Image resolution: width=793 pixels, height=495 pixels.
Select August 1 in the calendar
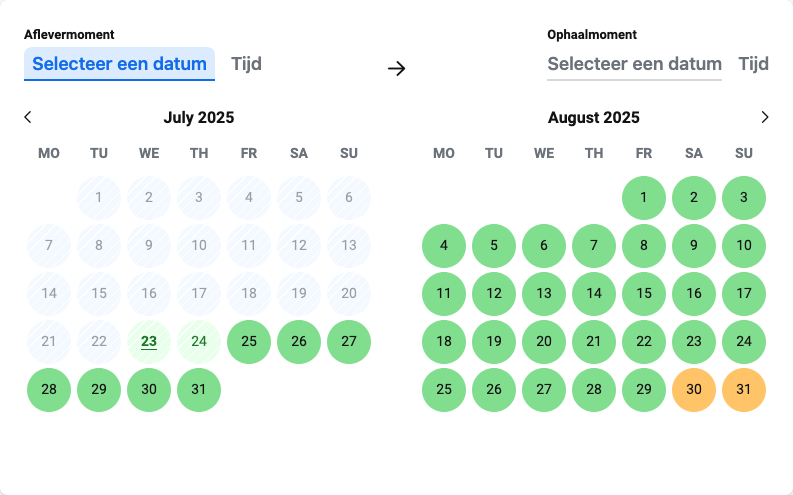pyautogui.click(x=644, y=198)
